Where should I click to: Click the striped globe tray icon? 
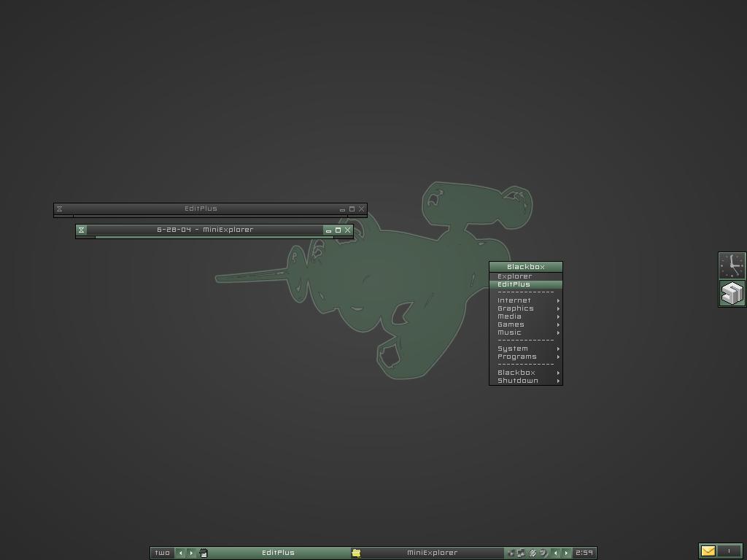[x=533, y=553]
